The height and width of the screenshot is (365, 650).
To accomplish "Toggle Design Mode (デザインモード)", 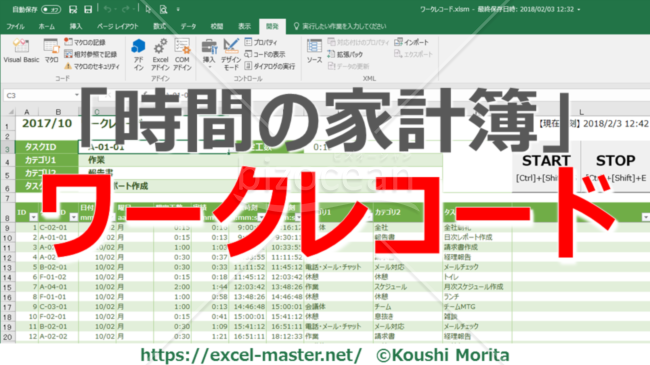I will (231, 55).
